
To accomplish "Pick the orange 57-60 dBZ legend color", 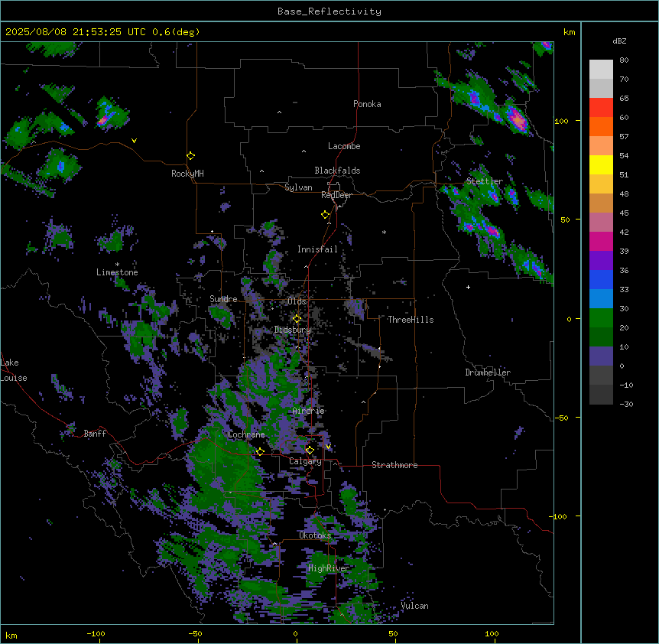I will pos(601,126).
